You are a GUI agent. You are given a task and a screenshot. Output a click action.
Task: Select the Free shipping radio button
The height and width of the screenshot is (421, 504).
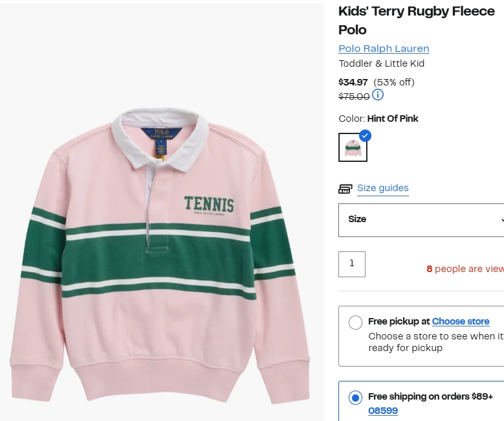point(355,398)
